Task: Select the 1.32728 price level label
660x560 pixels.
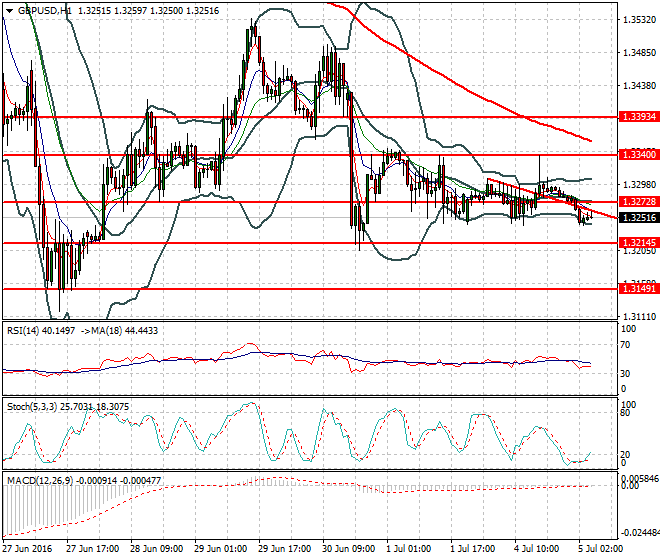Action: point(639,202)
